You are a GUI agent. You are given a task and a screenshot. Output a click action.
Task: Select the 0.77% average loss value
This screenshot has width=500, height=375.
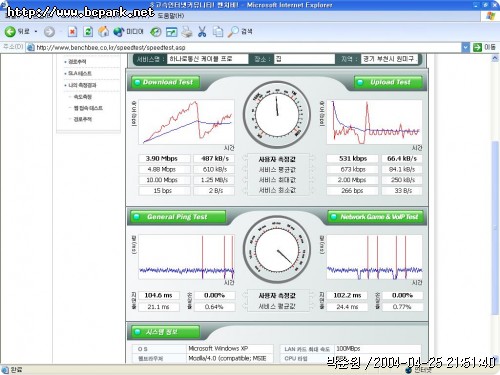click(402, 307)
